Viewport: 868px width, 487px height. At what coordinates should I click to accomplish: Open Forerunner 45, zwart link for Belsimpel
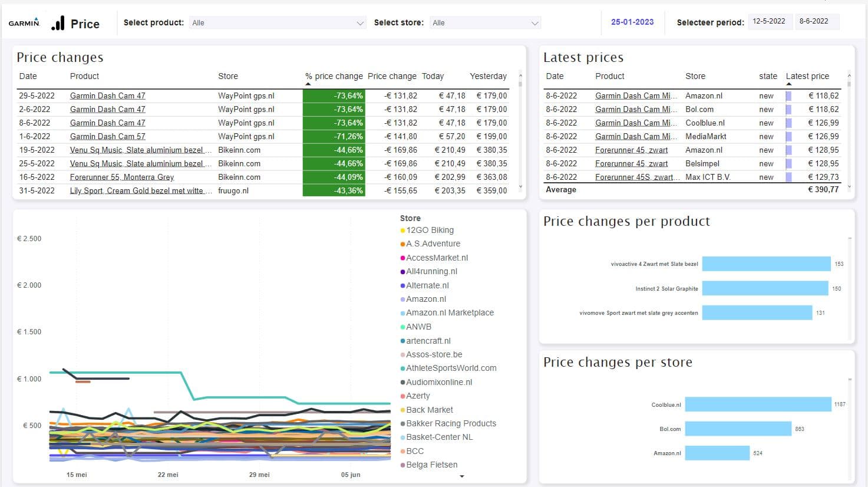click(631, 163)
